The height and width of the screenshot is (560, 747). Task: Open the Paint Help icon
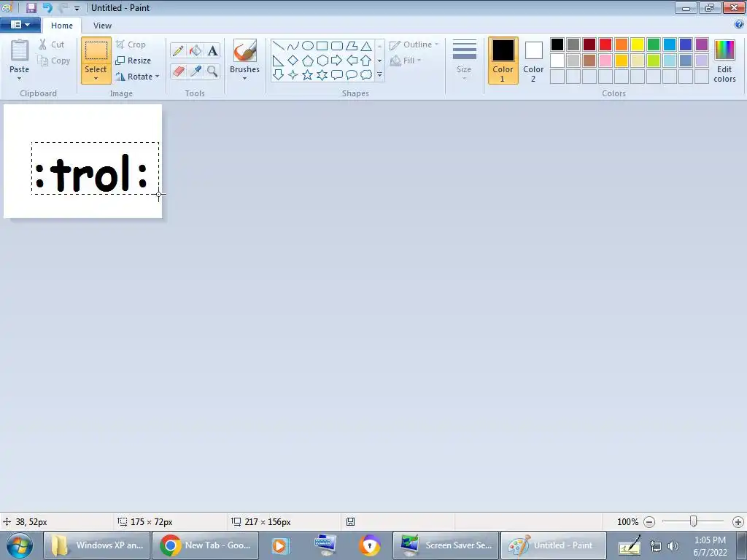coord(739,24)
